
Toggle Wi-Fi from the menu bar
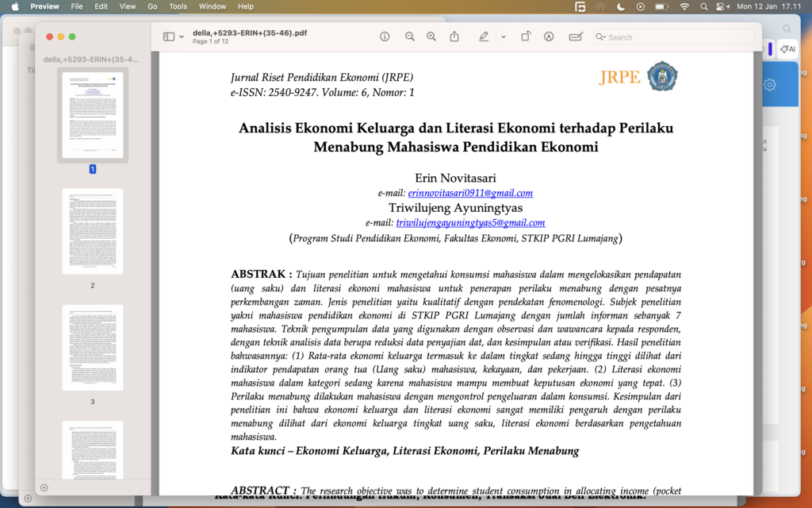(x=684, y=6)
